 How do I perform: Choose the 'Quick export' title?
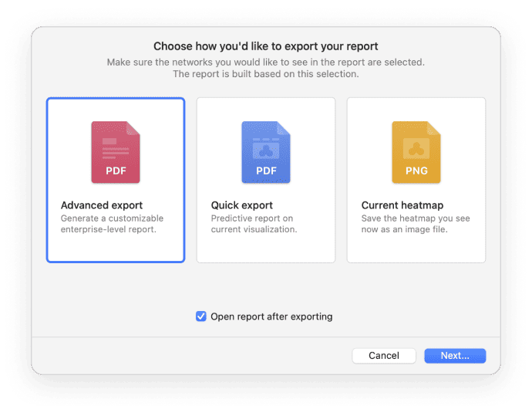pos(242,205)
